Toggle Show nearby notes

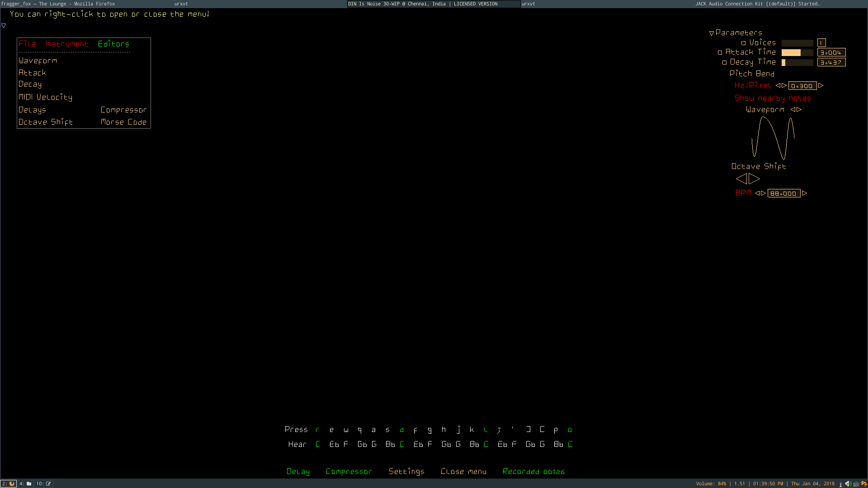[773, 98]
